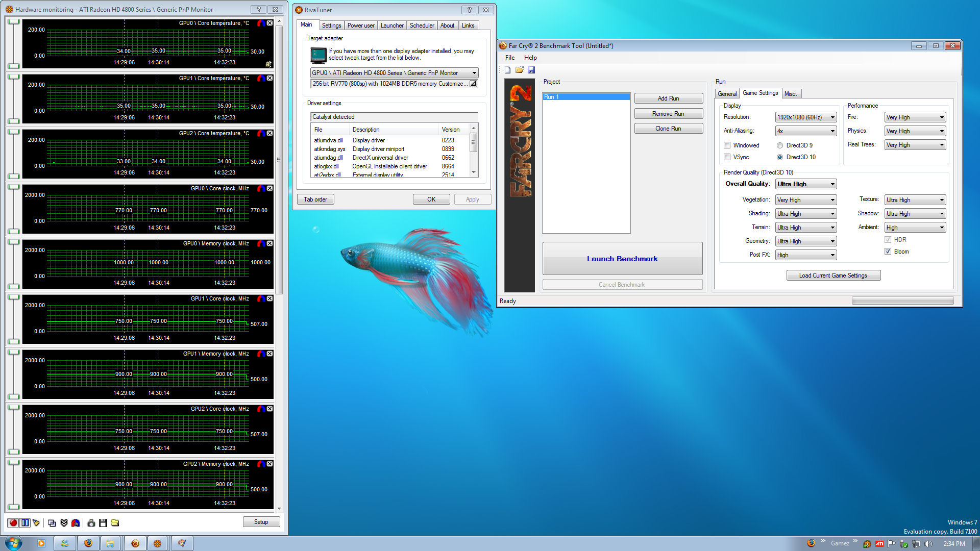The width and height of the screenshot is (980, 551).
Task: Click the ATI tray icon in system tray
Action: [879, 544]
